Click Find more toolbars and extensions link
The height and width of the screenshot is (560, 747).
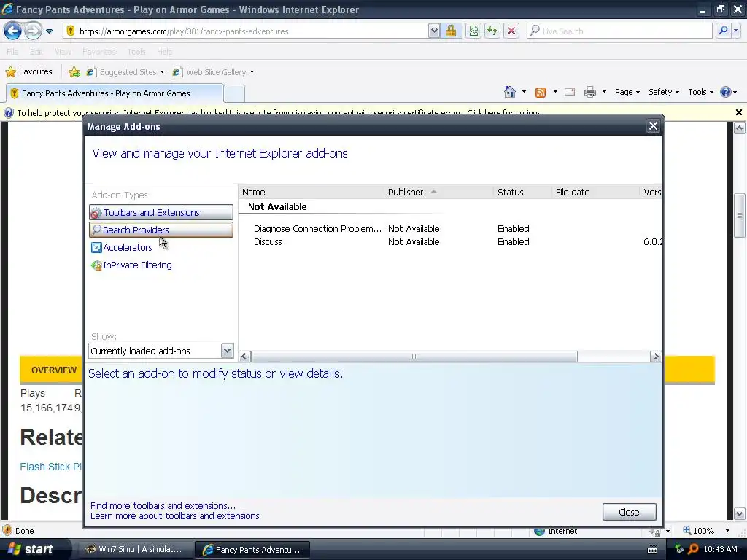tap(163, 506)
